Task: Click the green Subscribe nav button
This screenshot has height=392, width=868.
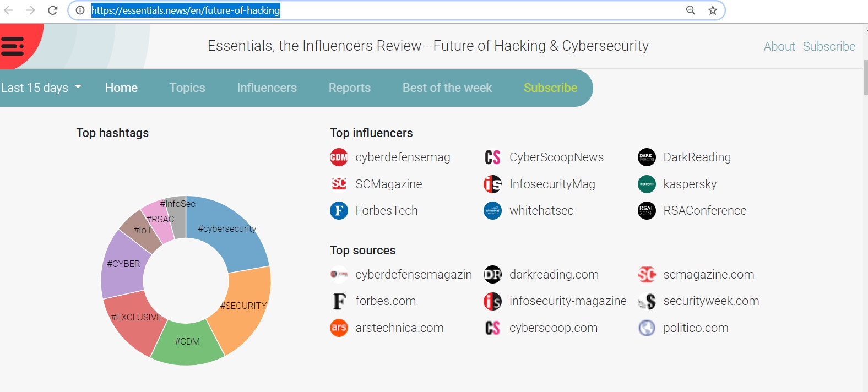Action: click(550, 88)
